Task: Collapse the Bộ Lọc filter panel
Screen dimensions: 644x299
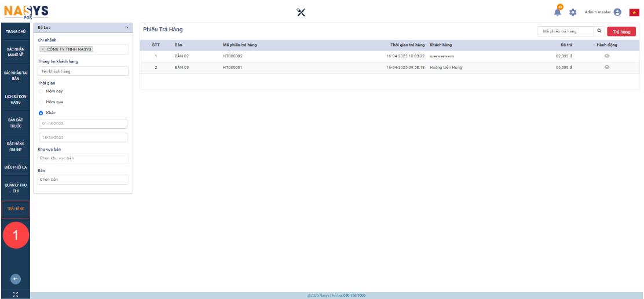Action: coord(127,27)
